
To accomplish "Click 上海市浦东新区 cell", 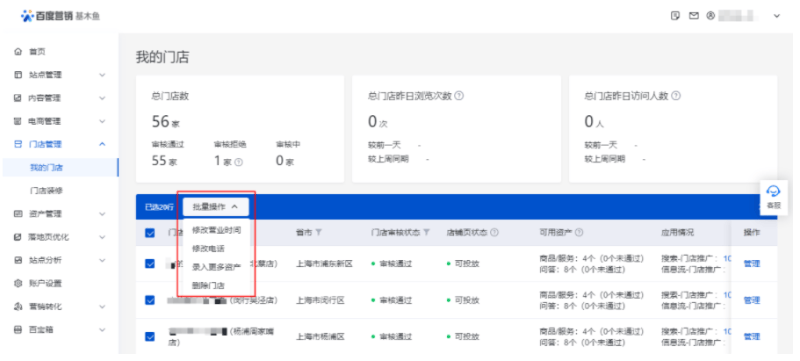I will [324, 264].
